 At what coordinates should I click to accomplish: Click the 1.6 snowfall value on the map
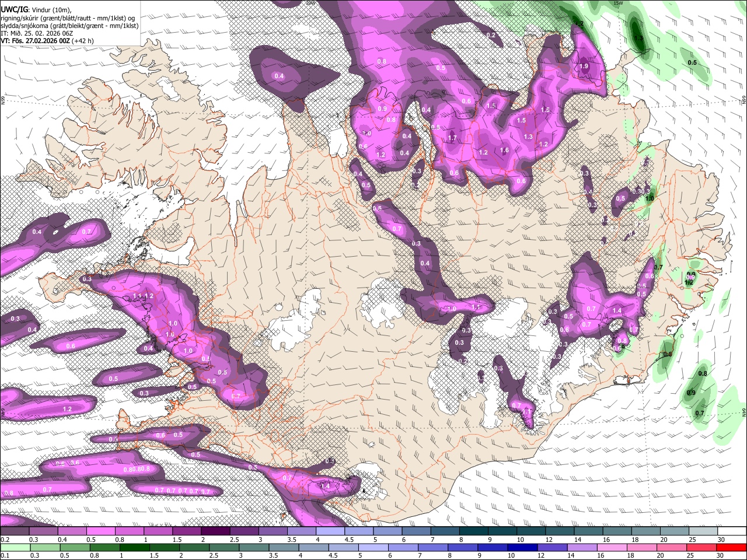(x=504, y=150)
